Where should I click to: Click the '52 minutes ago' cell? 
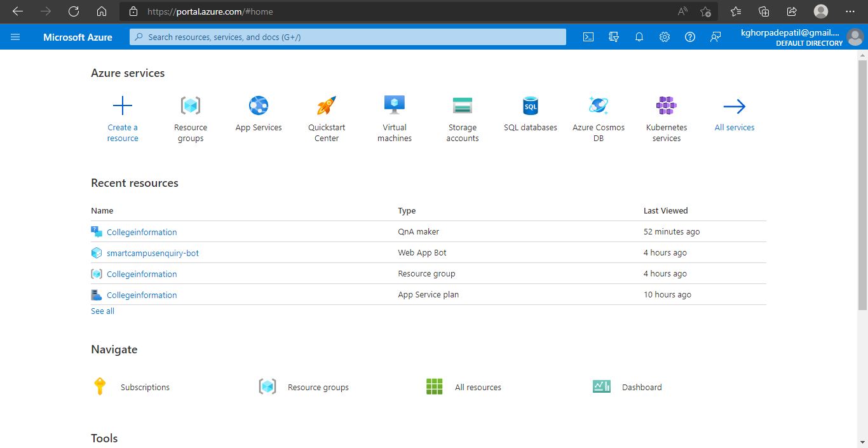[672, 231]
